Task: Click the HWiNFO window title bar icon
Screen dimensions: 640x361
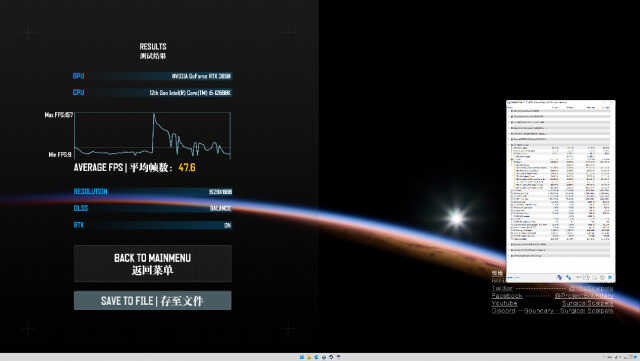Action: click(509, 103)
